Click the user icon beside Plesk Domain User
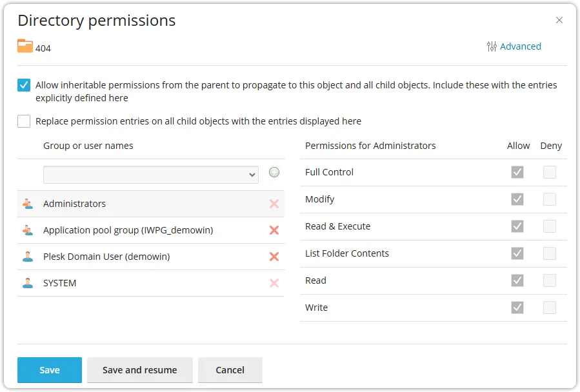This screenshot has width=580, height=392. [28, 256]
